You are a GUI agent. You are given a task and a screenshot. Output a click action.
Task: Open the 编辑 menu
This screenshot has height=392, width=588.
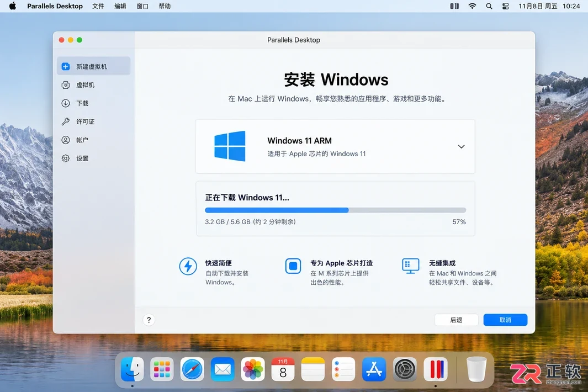coord(120,6)
